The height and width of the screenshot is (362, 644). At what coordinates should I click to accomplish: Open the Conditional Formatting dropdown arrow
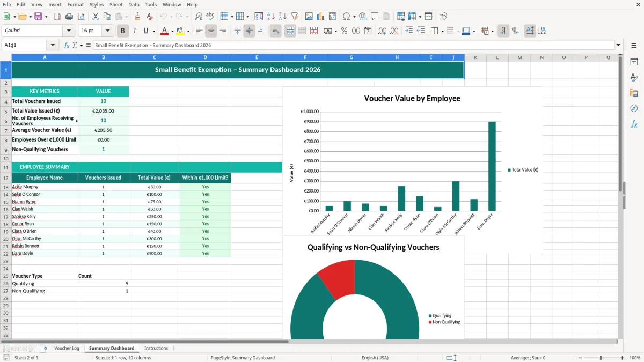pyautogui.click(x=492, y=31)
